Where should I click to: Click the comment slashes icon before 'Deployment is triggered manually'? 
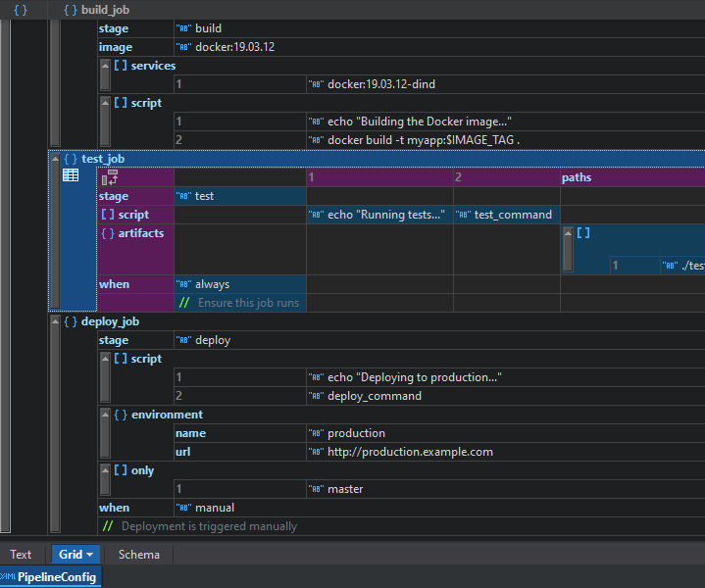tap(108, 526)
